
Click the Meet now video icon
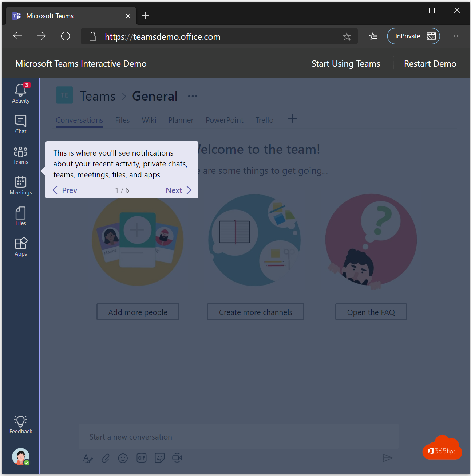tap(177, 458)
